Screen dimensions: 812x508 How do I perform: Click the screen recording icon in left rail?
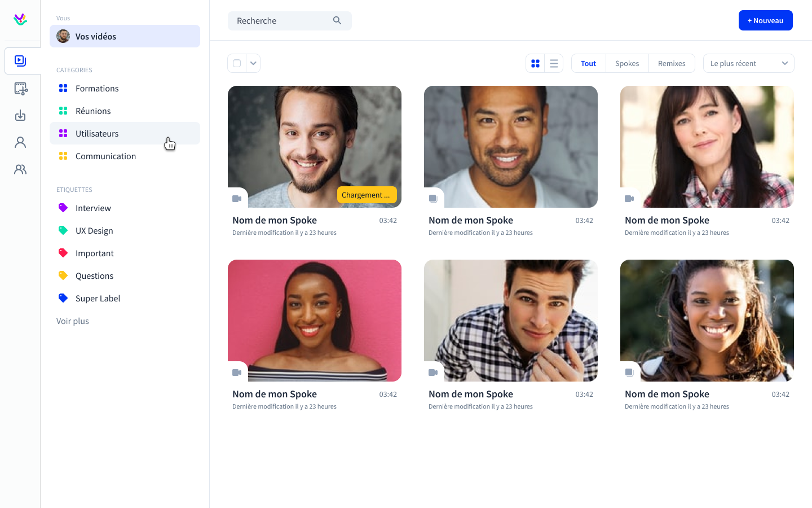[x=20, y=89]
